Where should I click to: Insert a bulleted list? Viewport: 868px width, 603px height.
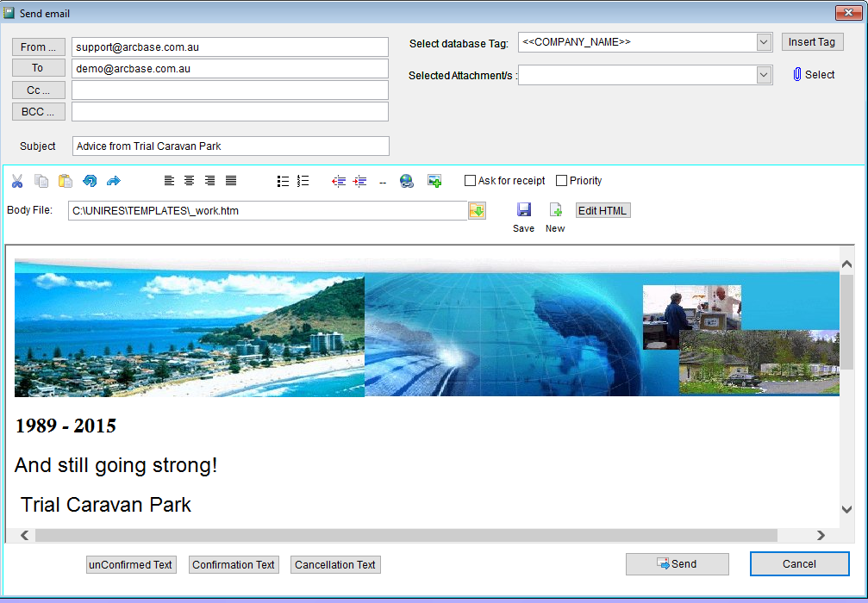pos(283,181)
